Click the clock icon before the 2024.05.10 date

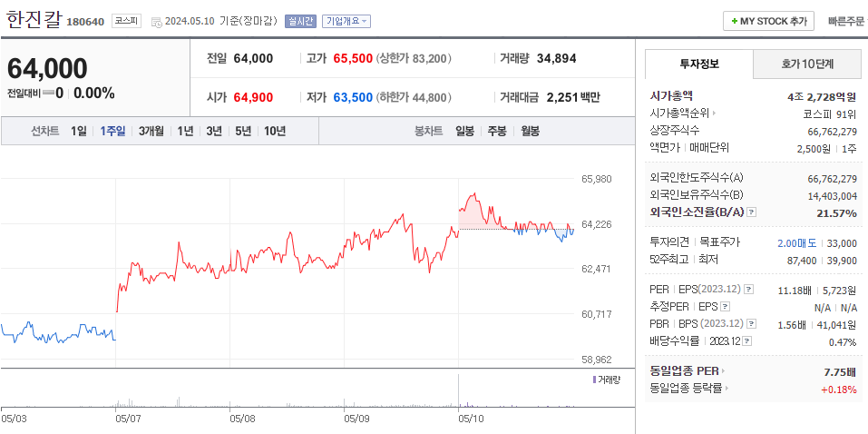[x=156, y=22]
